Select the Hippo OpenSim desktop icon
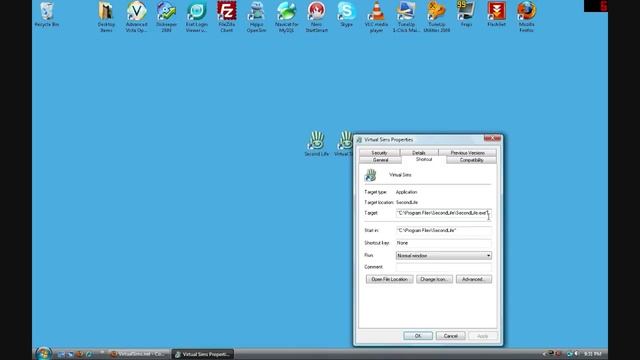Screen dimensions: 640x360 [256, 16]
